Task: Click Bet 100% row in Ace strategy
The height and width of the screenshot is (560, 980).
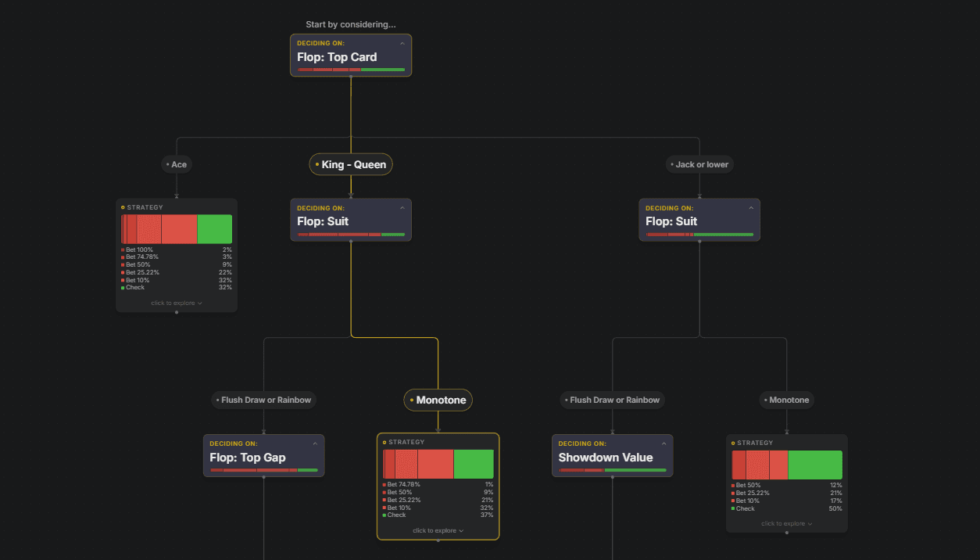Action: click(x=177, y=249)
